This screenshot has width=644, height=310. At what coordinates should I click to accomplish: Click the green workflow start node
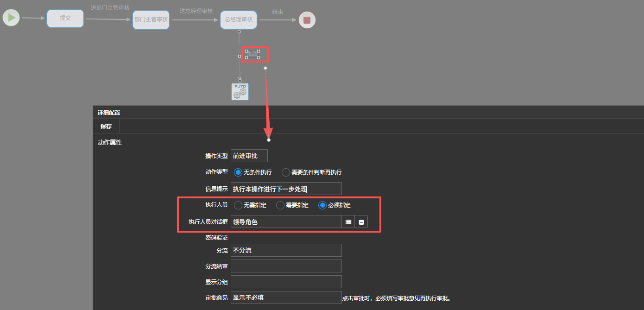coord(11,18)
